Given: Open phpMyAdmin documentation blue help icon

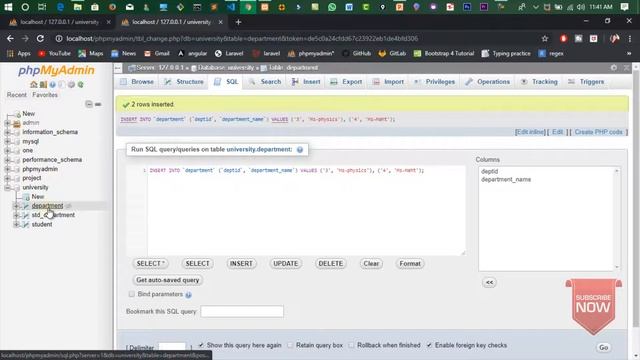Looking at the screenshot, I should (52, 84).
